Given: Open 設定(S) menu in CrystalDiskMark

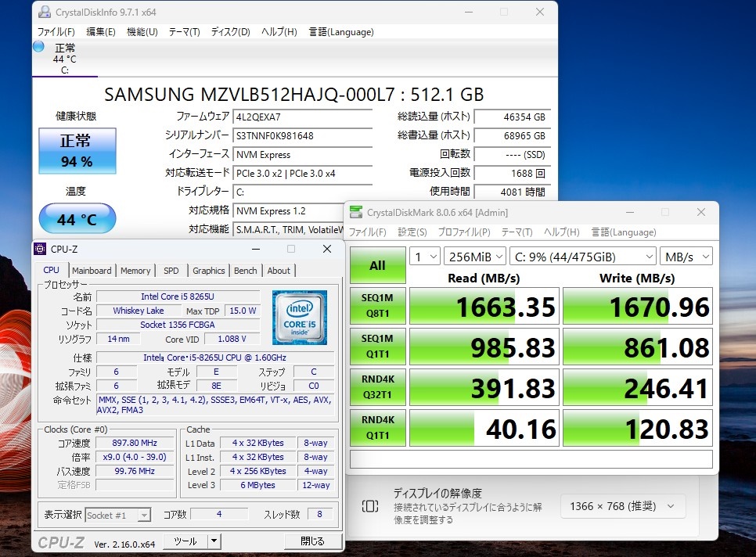Looking at the screenshot, I should [x=412, y=232].
